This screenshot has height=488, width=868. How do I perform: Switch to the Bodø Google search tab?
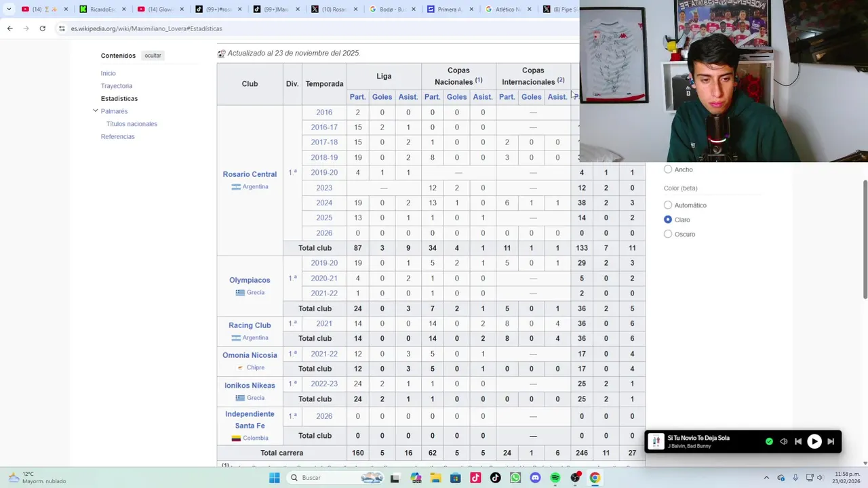(x=392, y=9)
